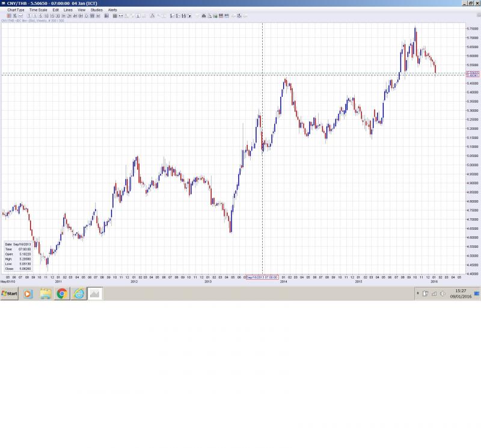481x448 pixels.
Task: Launch Internet Explorer from the taskbar
Action: tap(78, 293)
